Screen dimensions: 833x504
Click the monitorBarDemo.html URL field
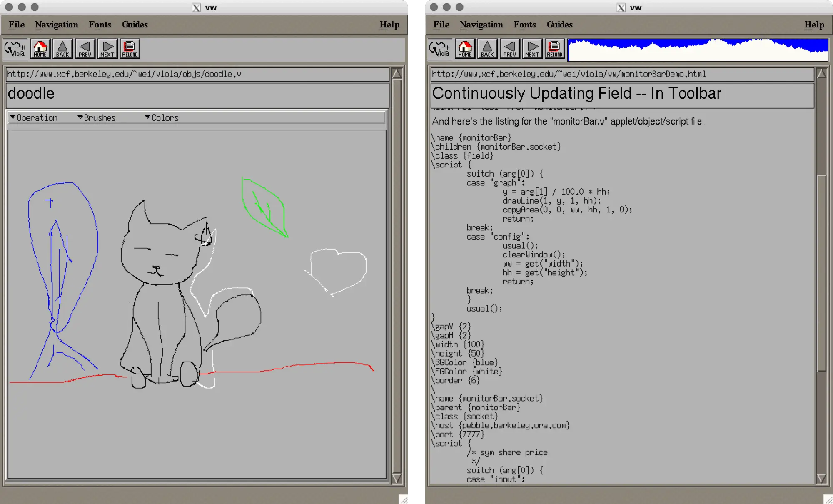(x=622, y=74)
